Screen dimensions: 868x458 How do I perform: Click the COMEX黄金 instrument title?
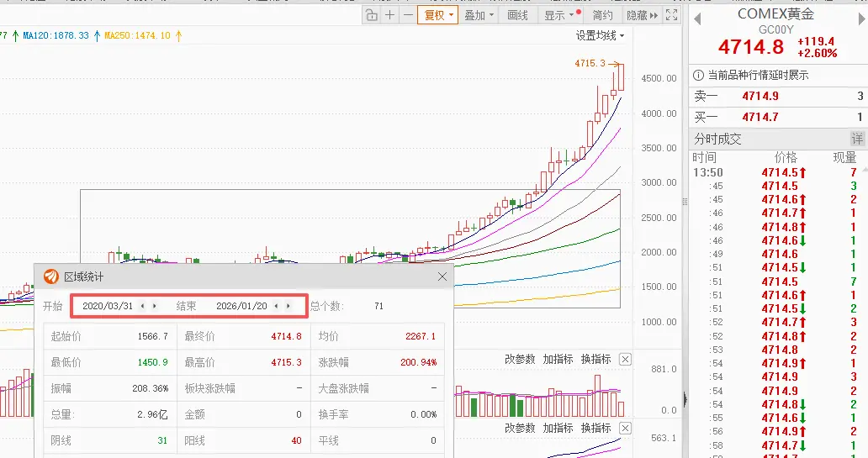tap(775, 13)
